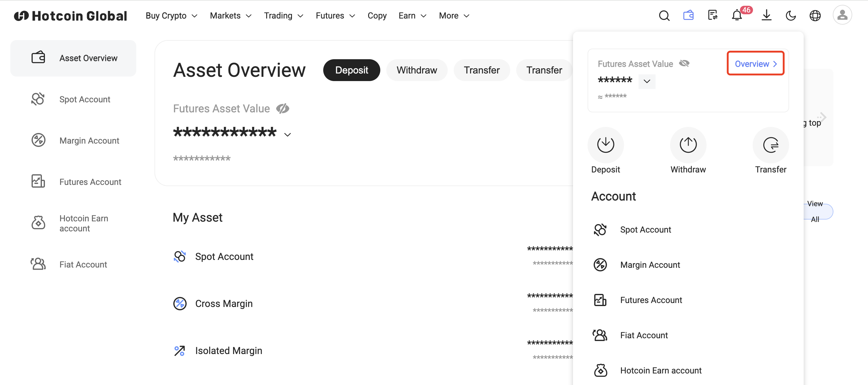Expand the currency chevron beside the large hidden balance
The width and height of the screenshot is (868, 385).
click(287, 135)
